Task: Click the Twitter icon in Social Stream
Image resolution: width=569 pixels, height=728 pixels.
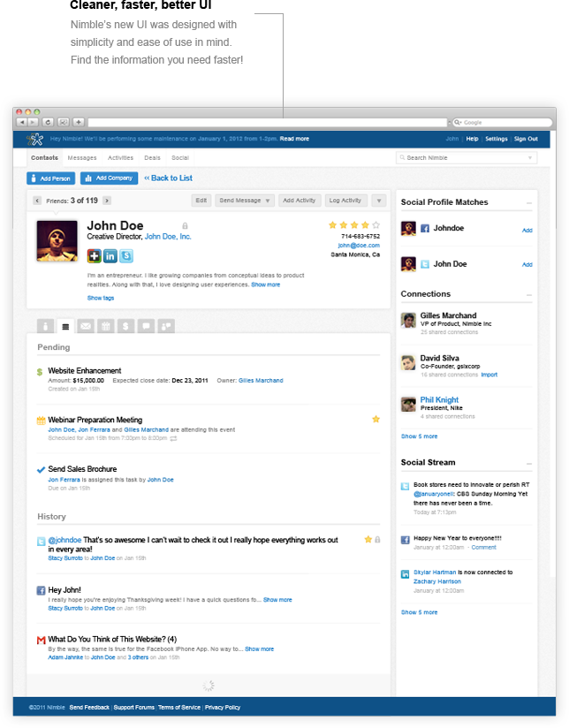Action: click(x=405, y=486)
